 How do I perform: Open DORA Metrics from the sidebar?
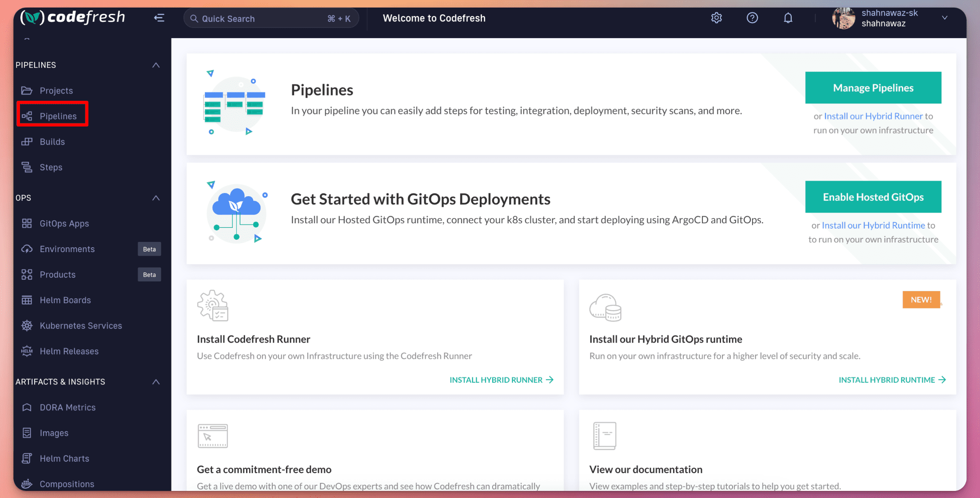click(x=68, y=407)
